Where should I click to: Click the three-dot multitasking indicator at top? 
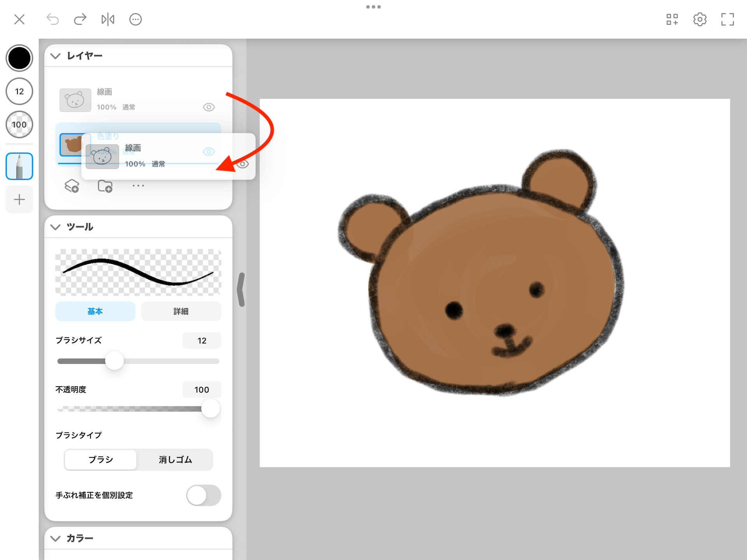coord(373,7)
